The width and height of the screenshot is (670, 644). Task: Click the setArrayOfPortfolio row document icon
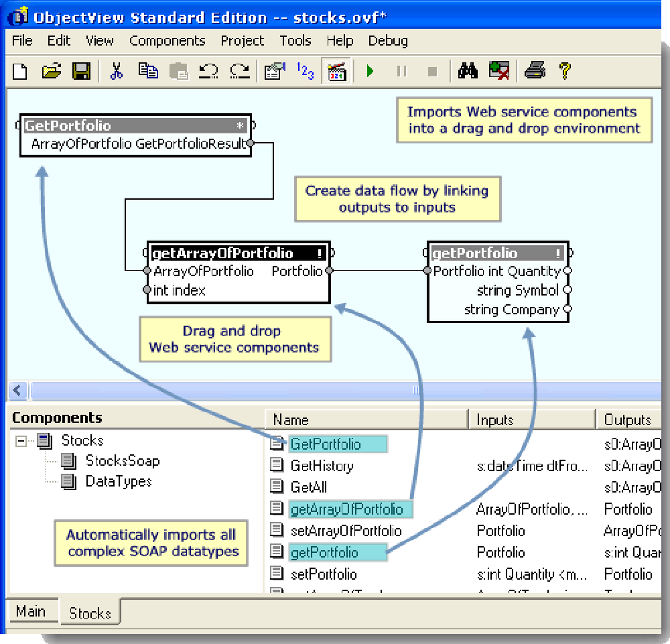[277, 529]
